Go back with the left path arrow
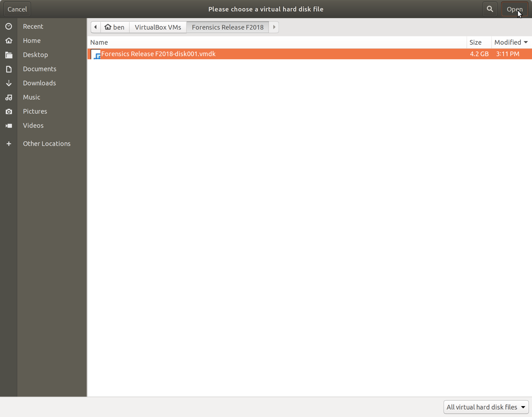 (96, 27)
